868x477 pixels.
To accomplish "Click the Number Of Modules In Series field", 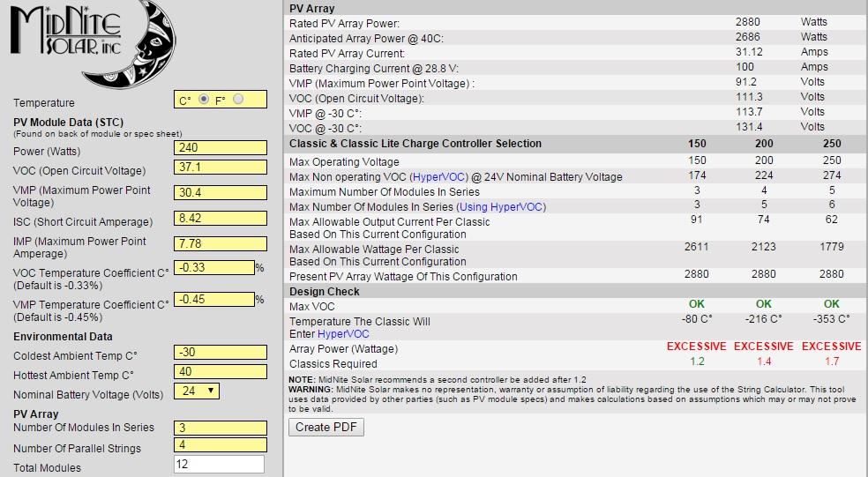I will tap(221, 428).
